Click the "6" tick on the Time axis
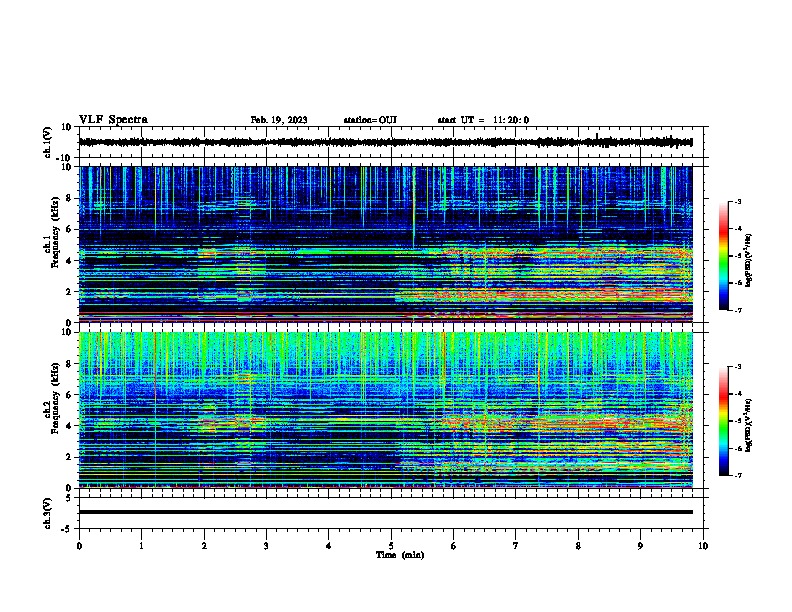Screen dimensions: 792x612 pos(454,546)
